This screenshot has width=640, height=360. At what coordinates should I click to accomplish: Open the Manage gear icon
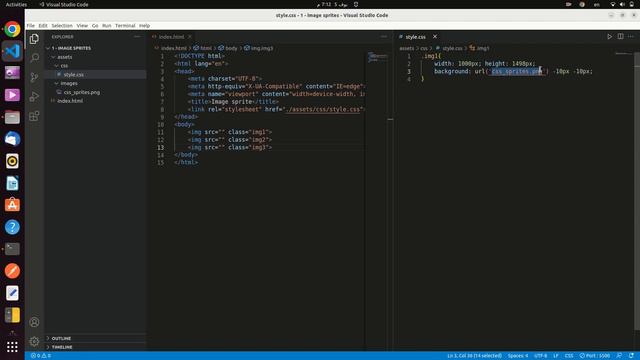34,341
